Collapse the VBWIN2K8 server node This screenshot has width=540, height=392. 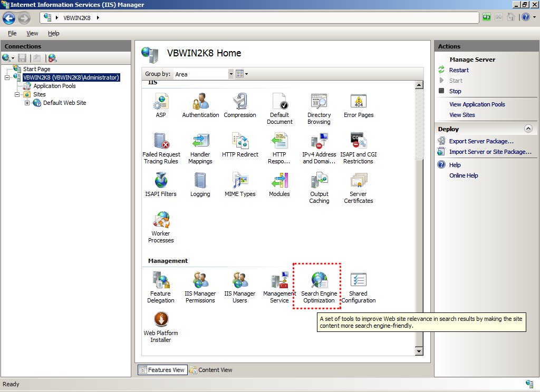[7, 78]
